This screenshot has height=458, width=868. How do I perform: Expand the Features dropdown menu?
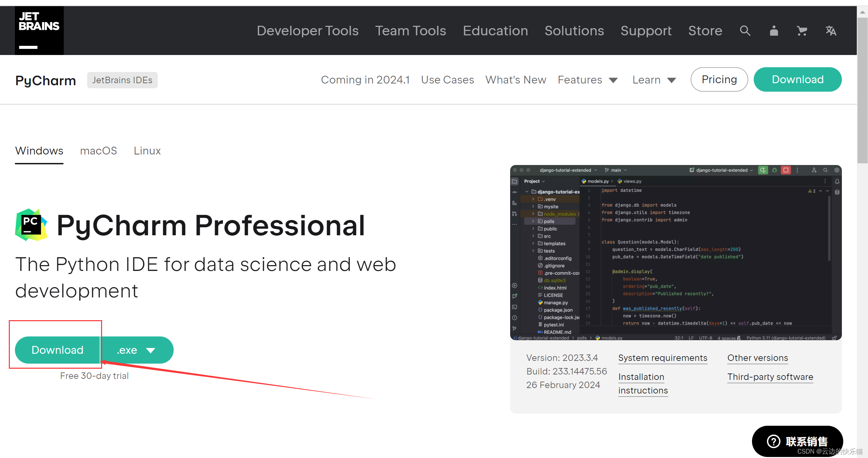(x=587, y=80)
